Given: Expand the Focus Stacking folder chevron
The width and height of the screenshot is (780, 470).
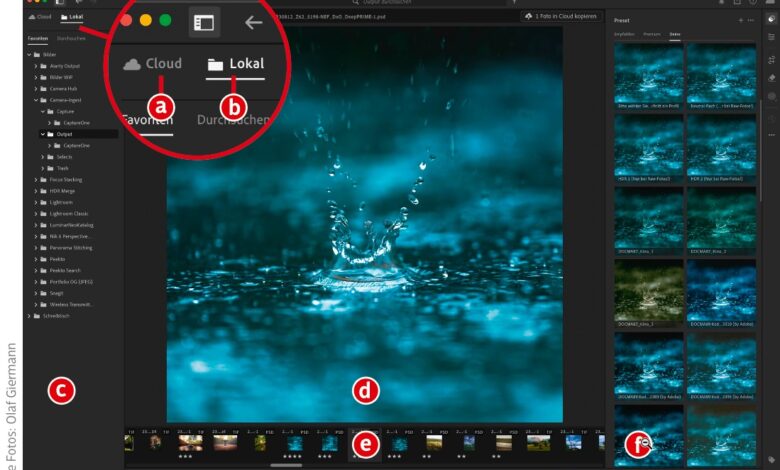Looking at the screenshot, I should pos(36,180).
